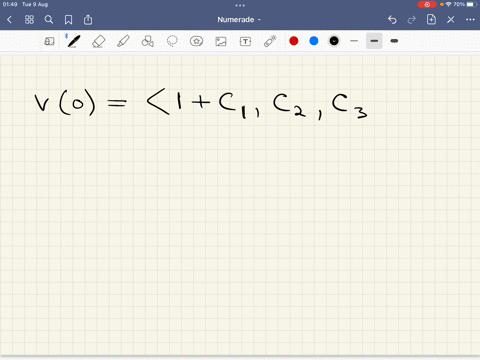Redo the last undone stroke

click(x=412, y=20)
